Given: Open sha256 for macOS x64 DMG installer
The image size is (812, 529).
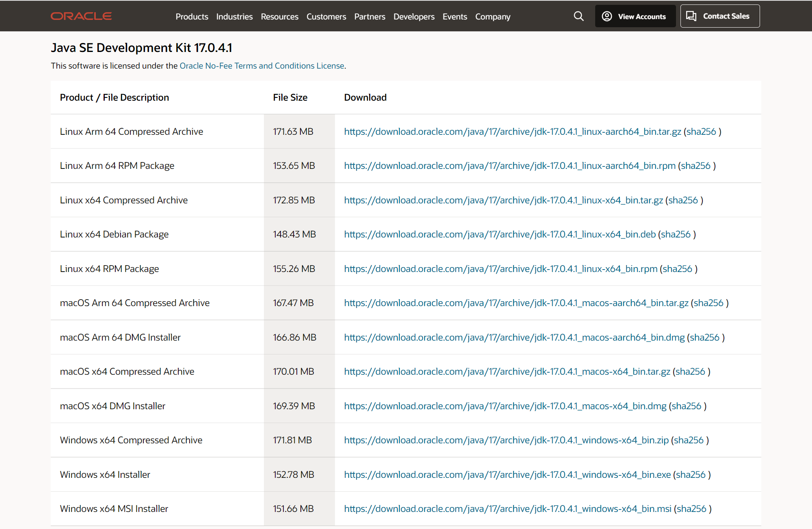Looking at the screenshot, I should (x=686, y=406).
